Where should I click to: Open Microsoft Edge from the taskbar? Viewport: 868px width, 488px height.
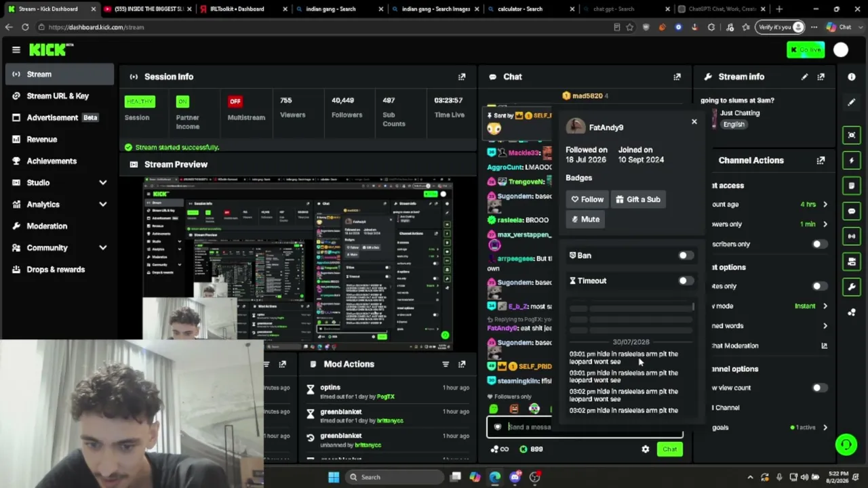495,477
